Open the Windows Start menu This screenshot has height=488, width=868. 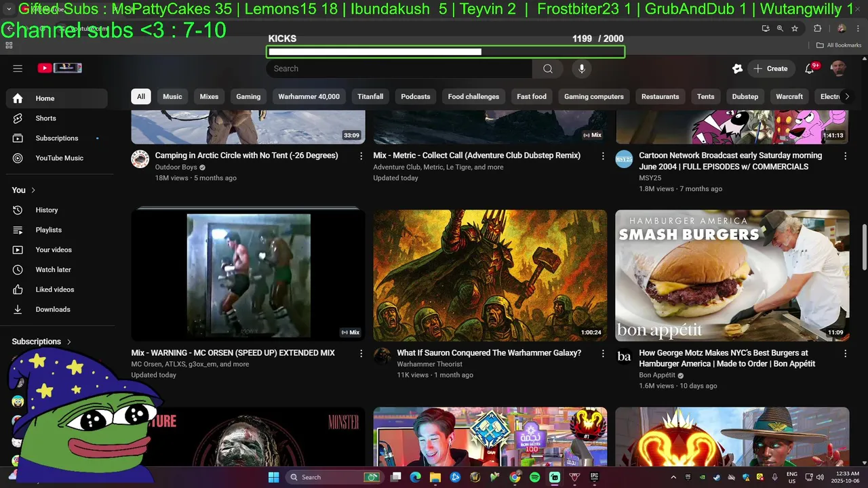(273, 477)
